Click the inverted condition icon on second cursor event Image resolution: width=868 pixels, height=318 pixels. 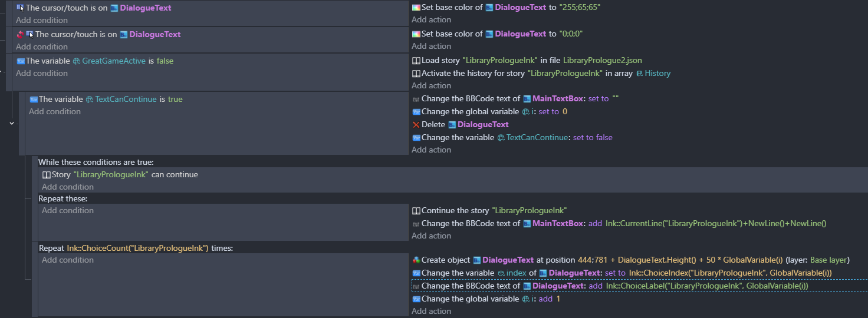point(21,35)
